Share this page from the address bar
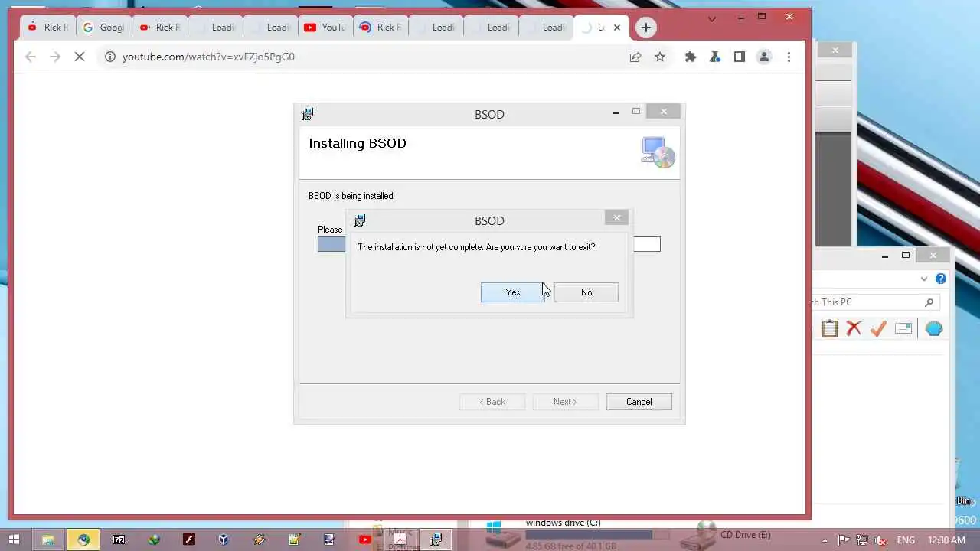 pyautogui.click(x=635, y=57)
